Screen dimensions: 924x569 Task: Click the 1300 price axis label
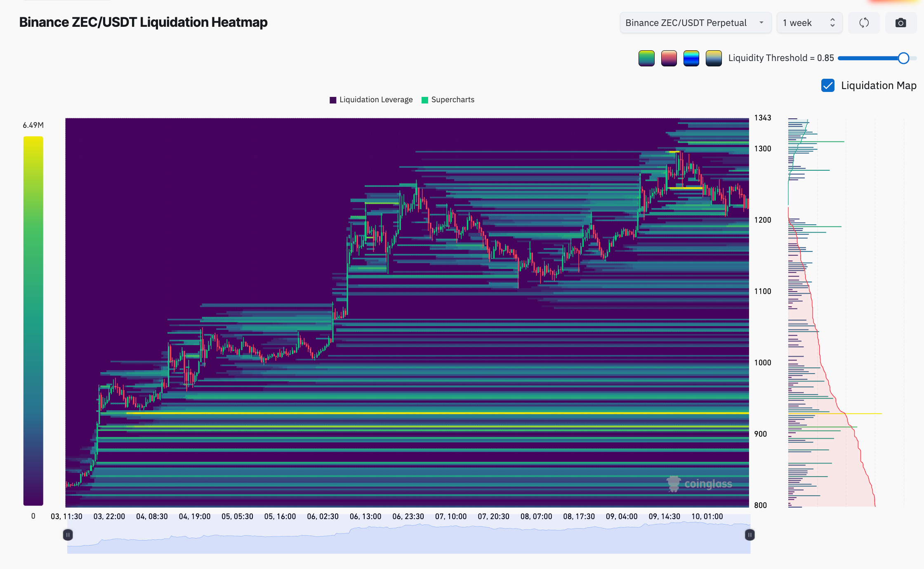click(x=762, y=149)
